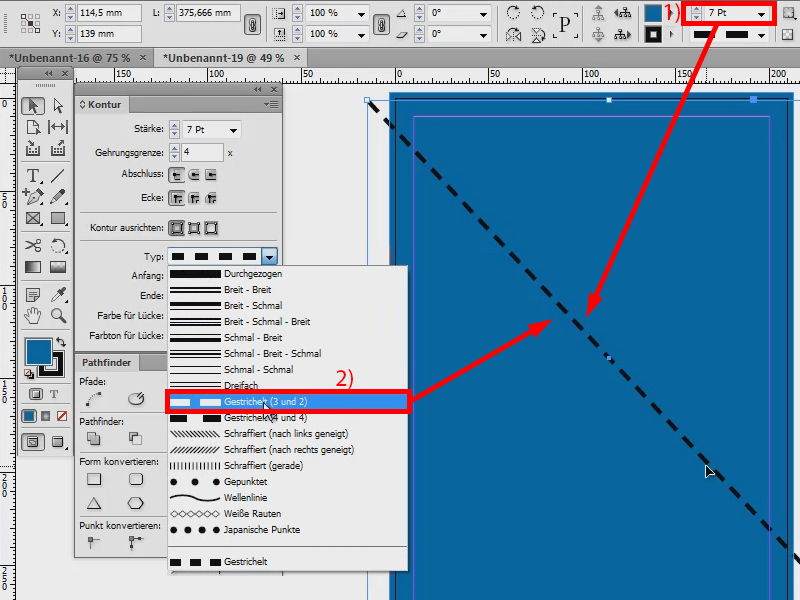Click fill swatch in control bar
This screenshot has width=800, height=600.
tap(653, 13)
